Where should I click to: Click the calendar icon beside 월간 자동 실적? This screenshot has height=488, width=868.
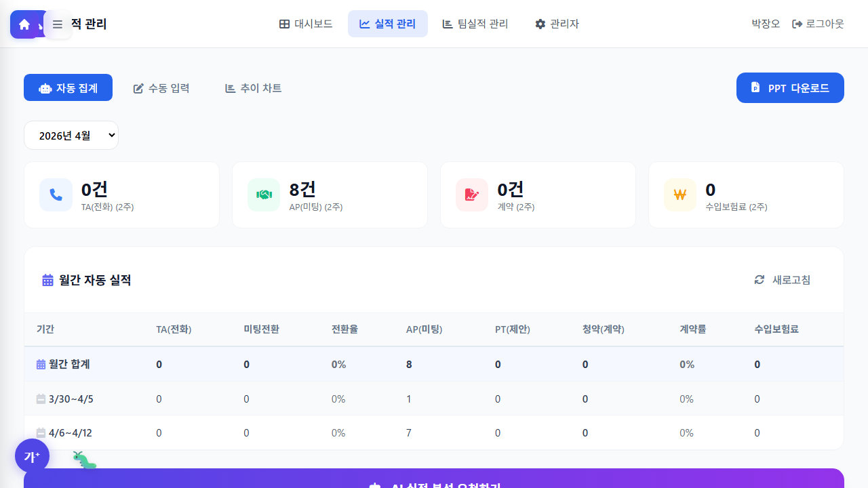coord(46,279)
